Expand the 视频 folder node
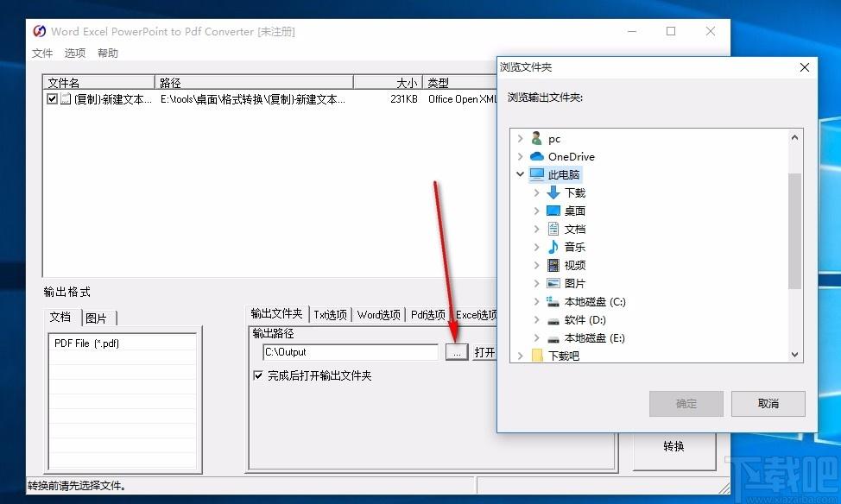This screenshot has width=841, height=504. [x=536, y=266]
